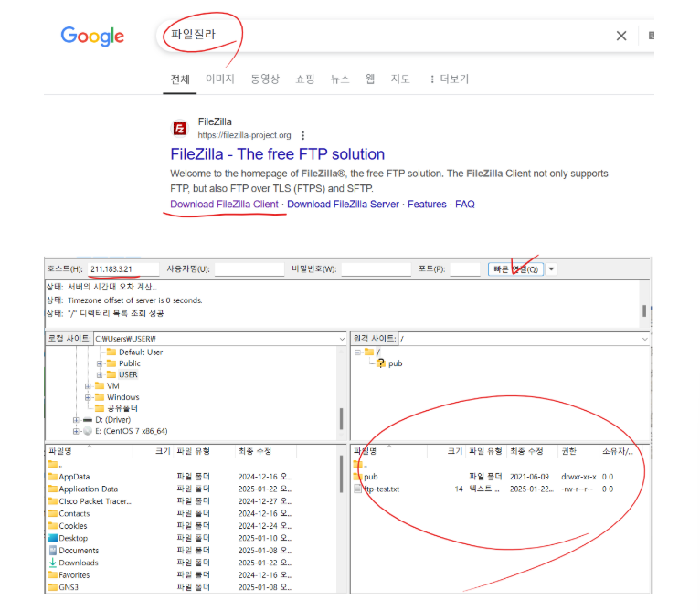Select the Downloads folder icon
The width and height of the screenshot is (700, 610).
pyautogui.click(x=53, y=563)
